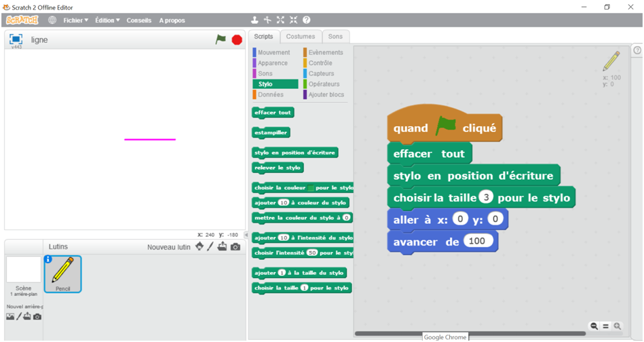Switch to the Costumes tab
The width and height of the screenshot is (644, 342).
[x=300, y=36]
